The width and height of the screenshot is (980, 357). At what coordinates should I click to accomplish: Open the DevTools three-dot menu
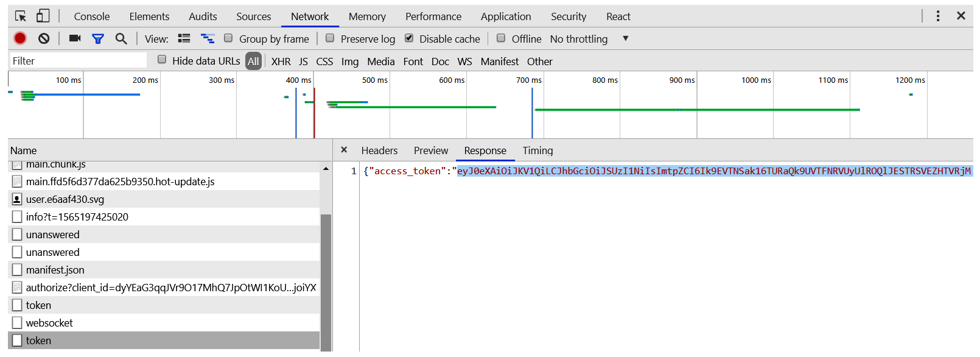(938, 16)
